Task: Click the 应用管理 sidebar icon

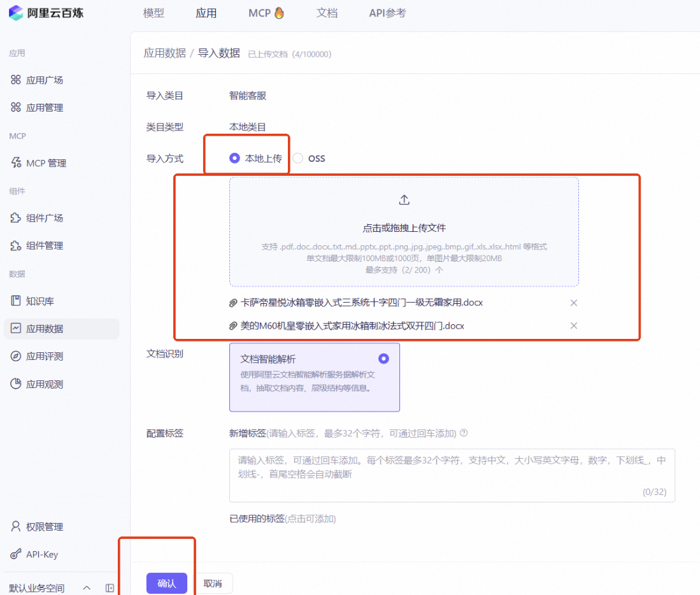Action: pyautogui.click(x=16, y=107)
